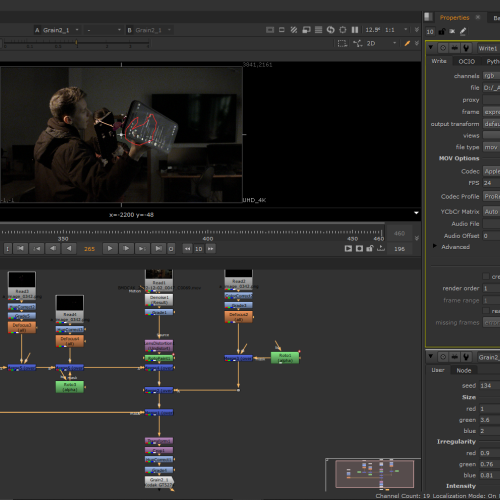The width and height of the screenshot is (500, 500).
Task: Open the YCbCr Matrix Auto dropdown
Action: [491, 212]
